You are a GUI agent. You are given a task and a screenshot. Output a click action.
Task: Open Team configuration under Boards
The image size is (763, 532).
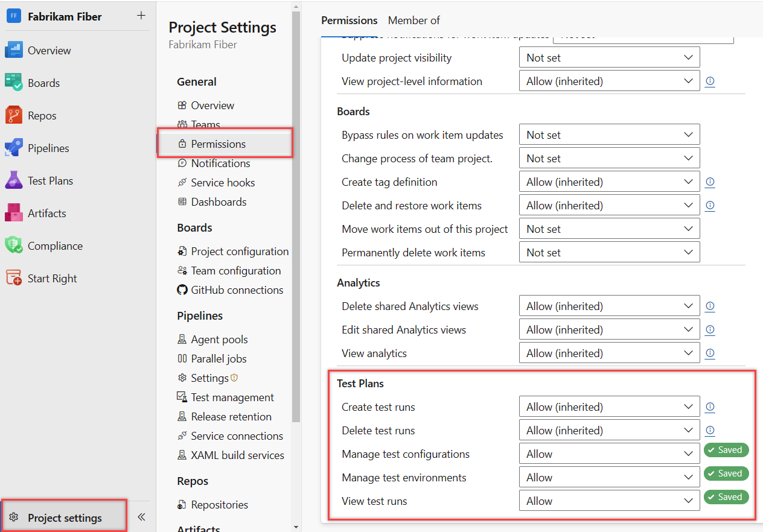tap(236, 271)
